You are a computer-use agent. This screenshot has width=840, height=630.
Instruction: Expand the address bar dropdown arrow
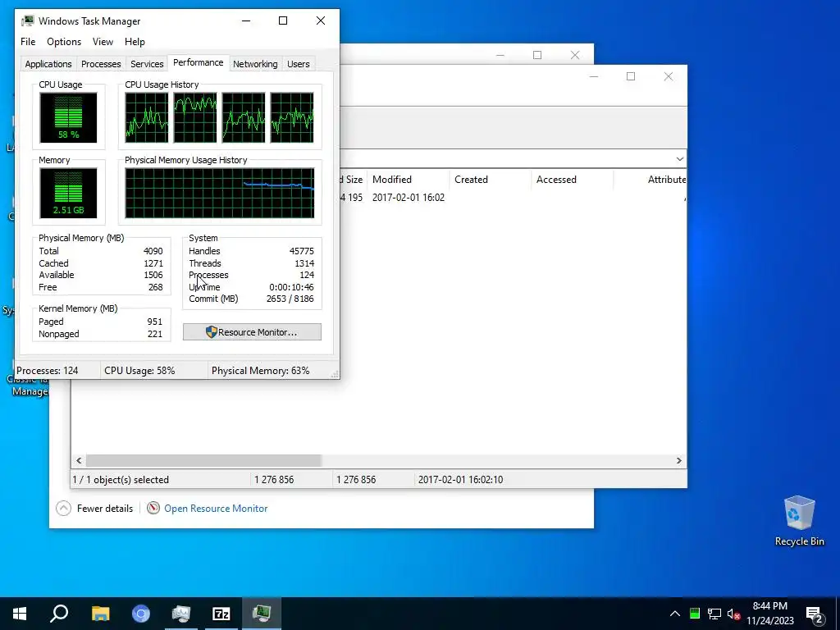click(679, 159)
